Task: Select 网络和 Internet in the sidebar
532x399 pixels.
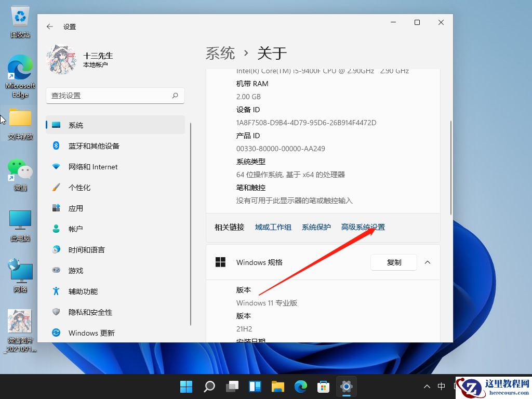Action: pyautogui.click(x=93, y=166)
